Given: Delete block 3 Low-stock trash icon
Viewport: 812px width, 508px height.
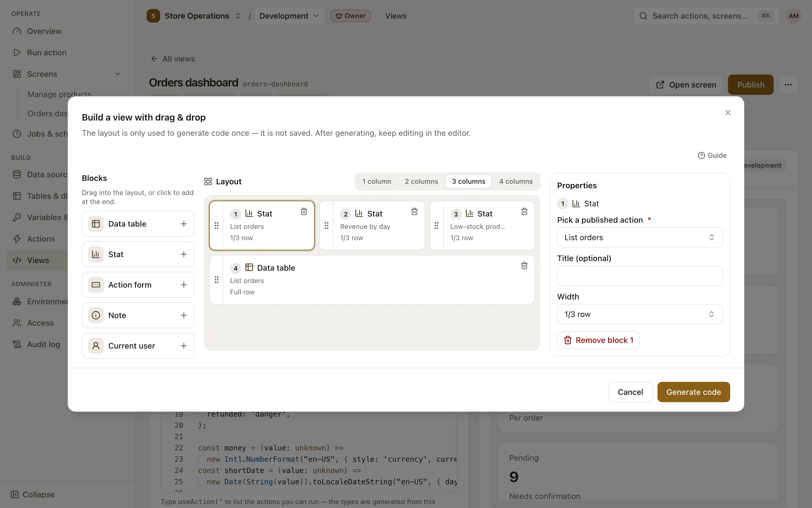Looking at the screenshot, I should point(524,211).
